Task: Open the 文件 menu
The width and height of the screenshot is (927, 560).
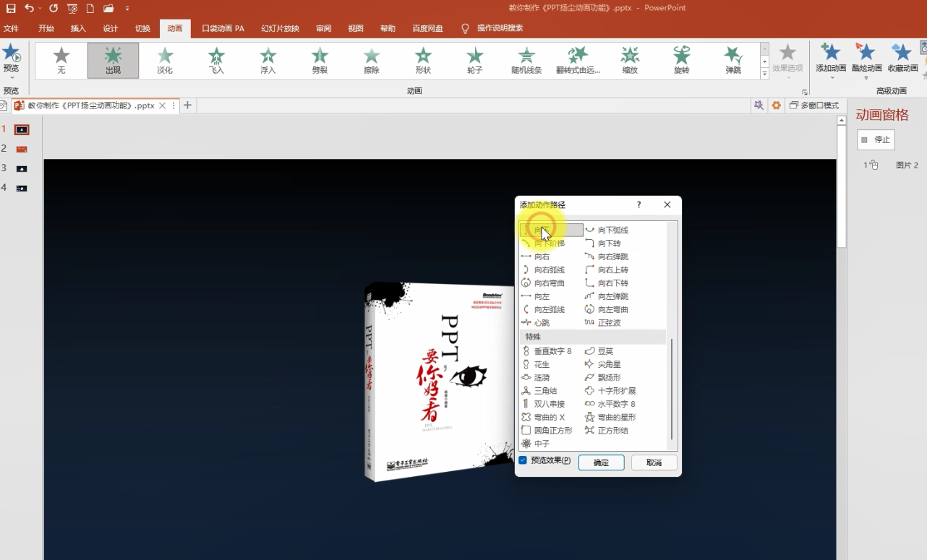Action: coord(11,29)
